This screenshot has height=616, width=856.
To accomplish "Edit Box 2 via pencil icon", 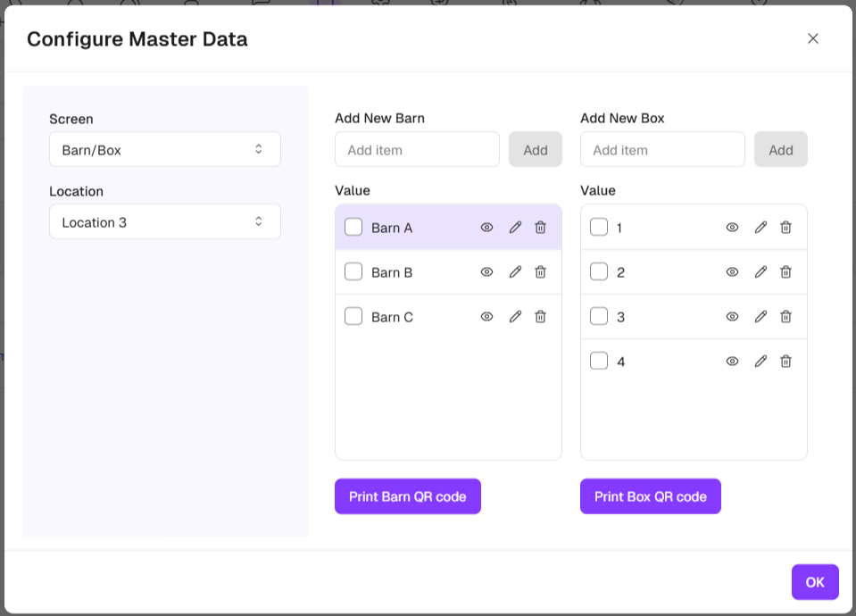I will (760, 272).
